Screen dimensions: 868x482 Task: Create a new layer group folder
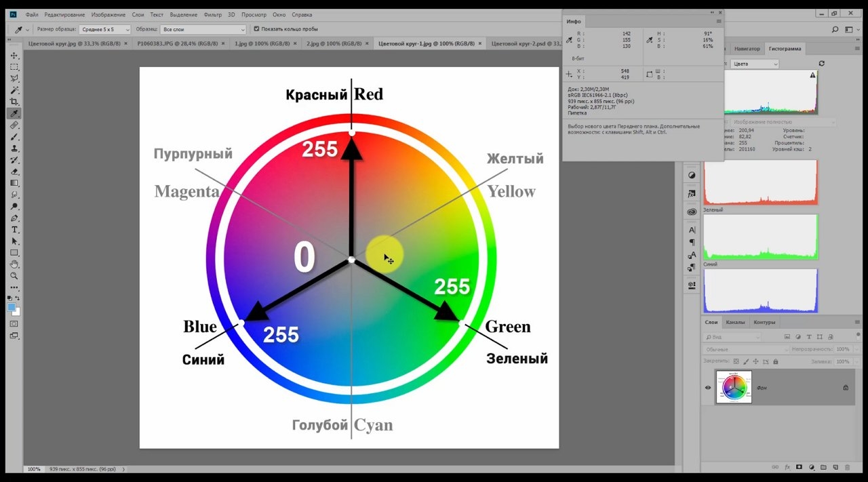pos(823,467)
